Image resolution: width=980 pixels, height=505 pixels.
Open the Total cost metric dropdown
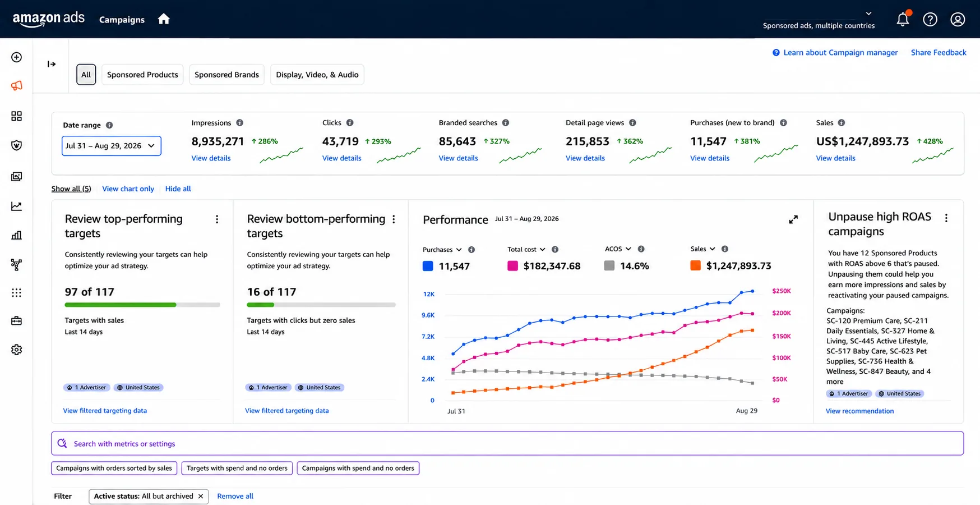(526, 250)
